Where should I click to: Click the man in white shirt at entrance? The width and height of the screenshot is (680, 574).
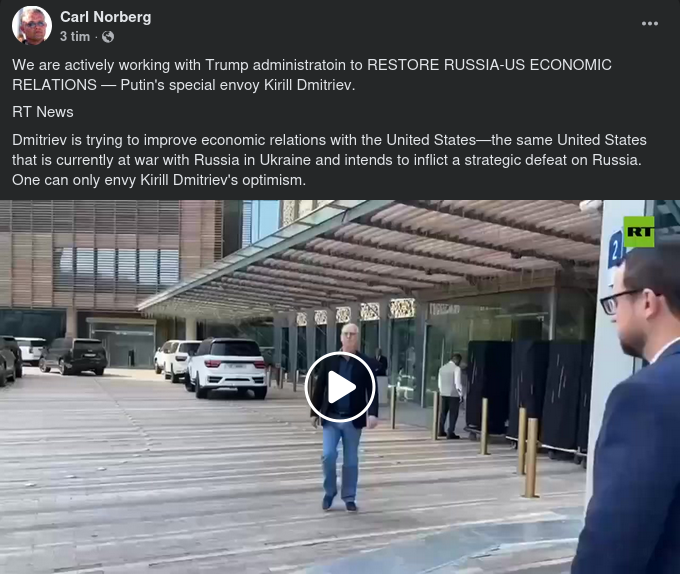coord(450,395)
